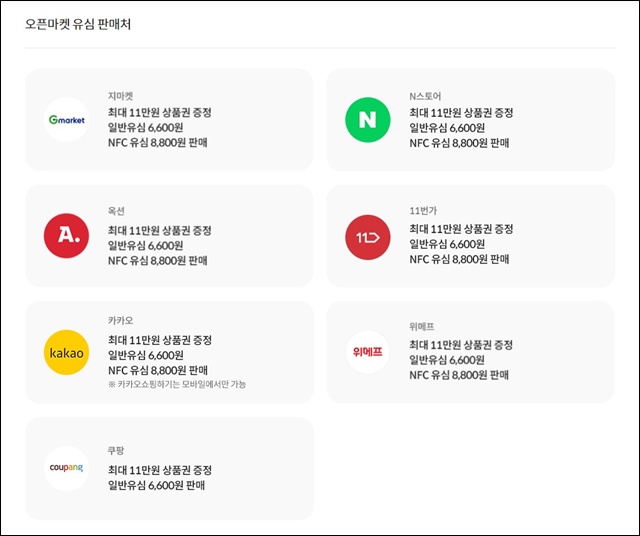Click 11번가 card's NFC 유심 8,800원 판매 text
Viewport: 640px width, 536px height.
(x=459, y=259)
